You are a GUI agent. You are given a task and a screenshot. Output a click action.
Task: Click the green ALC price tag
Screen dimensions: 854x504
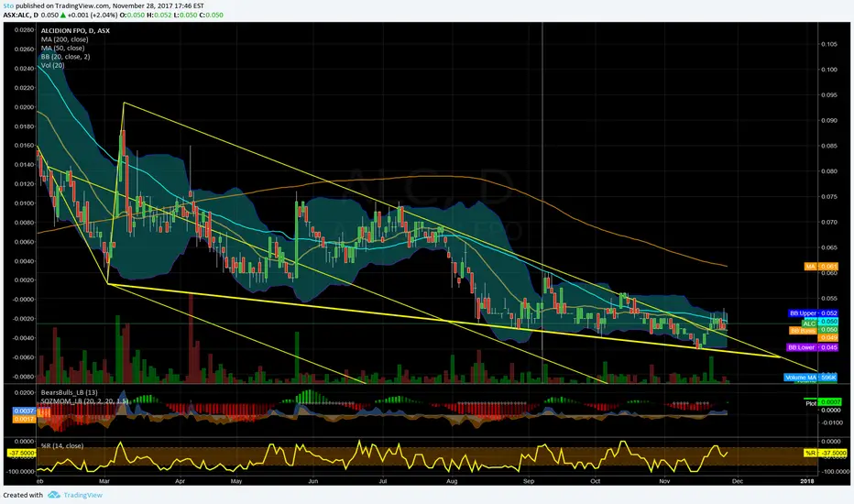(x=810, y=323)
